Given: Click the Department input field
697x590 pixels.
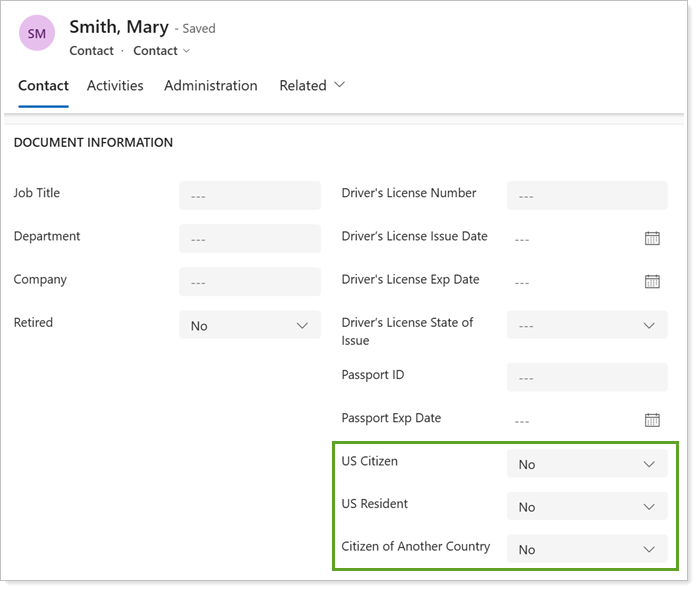Looking at the screenshot, I should pyautogui.click(x=250, y=239).
